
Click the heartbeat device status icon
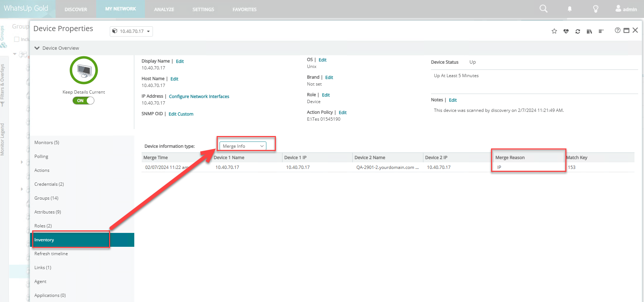coord(566,31)
